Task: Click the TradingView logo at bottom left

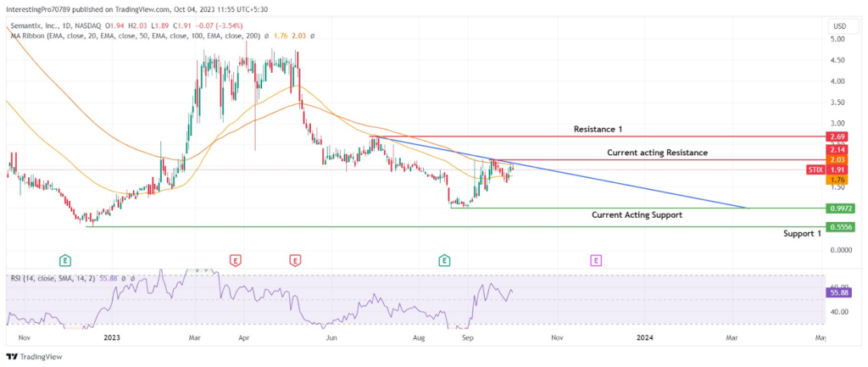Action: click(34, 357)
